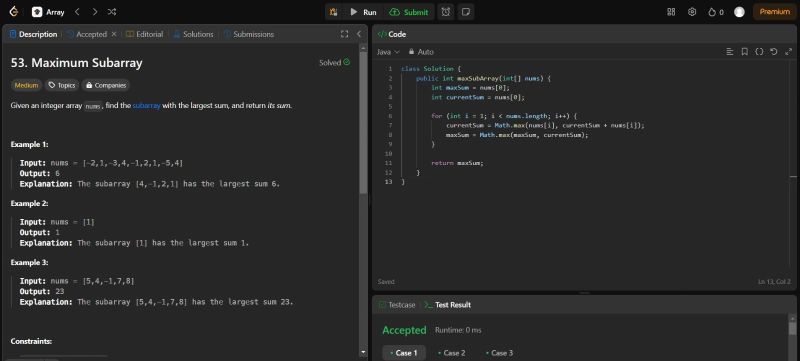The width and height of the screenshot is (800, 361).
Task: Select Case 1
Action: click(x=404, y=353)
